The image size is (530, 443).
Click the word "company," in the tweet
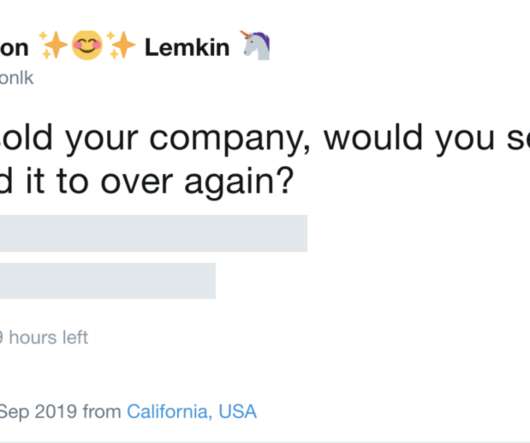[230, 139]
